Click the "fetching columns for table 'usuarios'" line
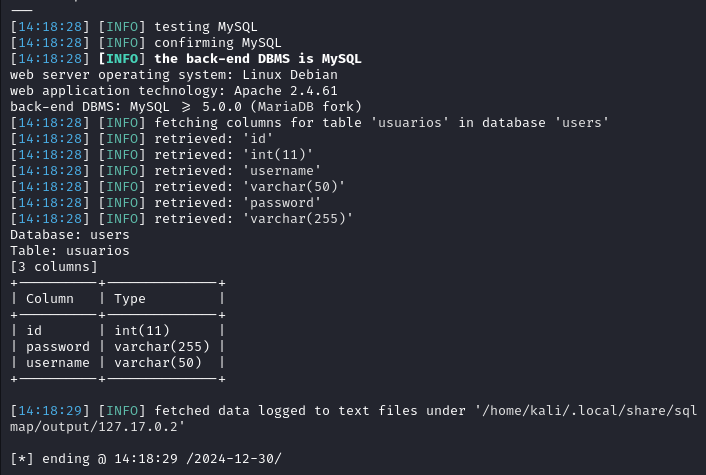This screenshot has width=706, height=475. 309,123
